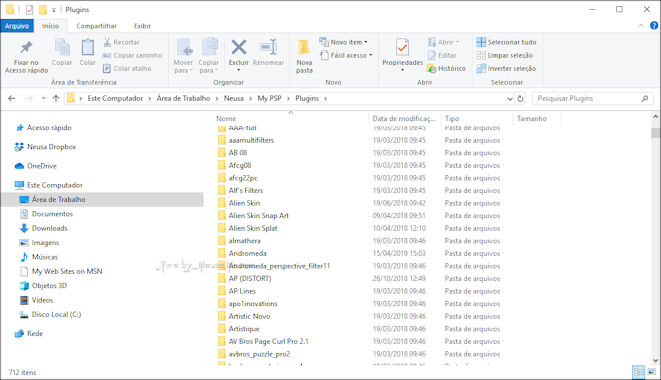Click the refresh button next to the address bar
The image size is (661, 380).
[520, 98]
